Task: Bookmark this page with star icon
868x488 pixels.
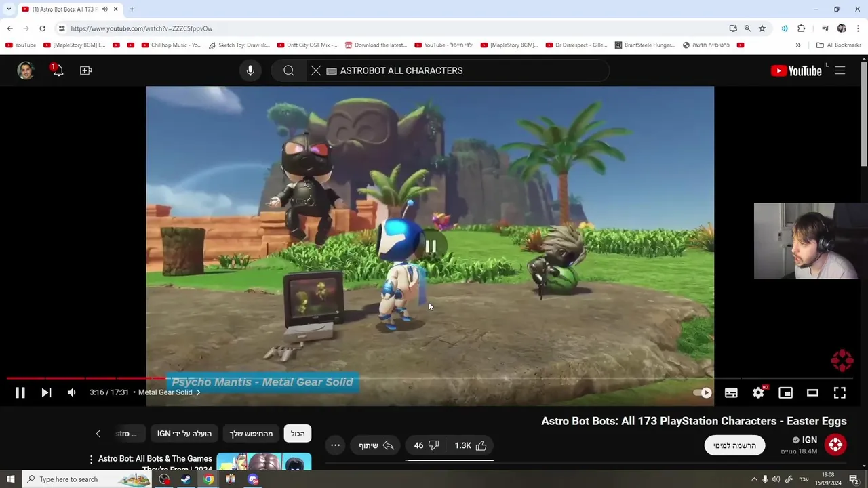Action: click(x=762, y=28)
